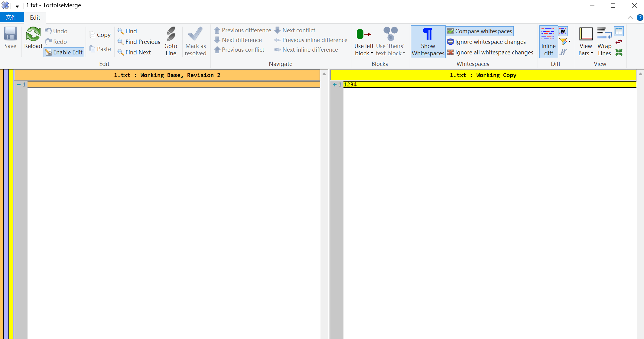
Task: Switch to the Edit ribbon tab
Action: point(35,18)
